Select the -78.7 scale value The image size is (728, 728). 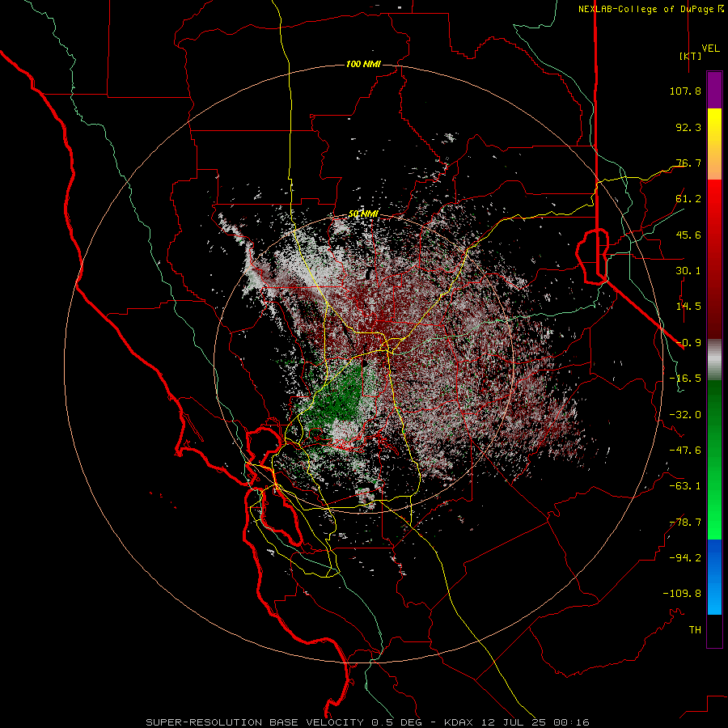(x=685, y=523)
